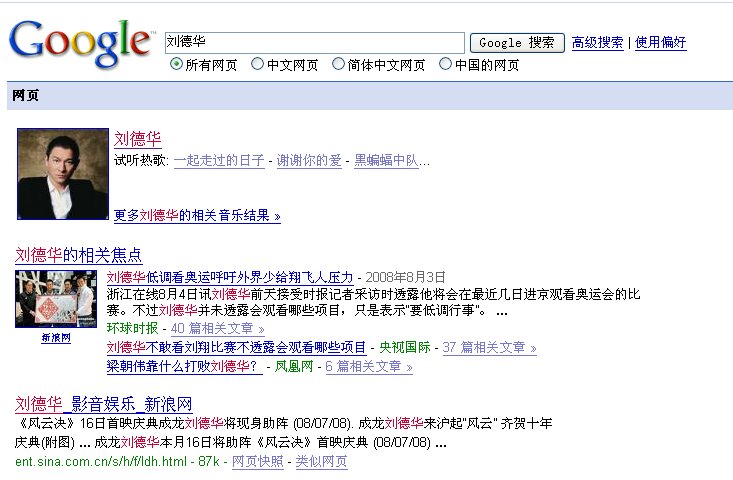Image resolution: width=733 pixels, height=480 pixels.
Task: Open the 网页快照 cached link
Action: pyautogui.click(x=258, y=462)
